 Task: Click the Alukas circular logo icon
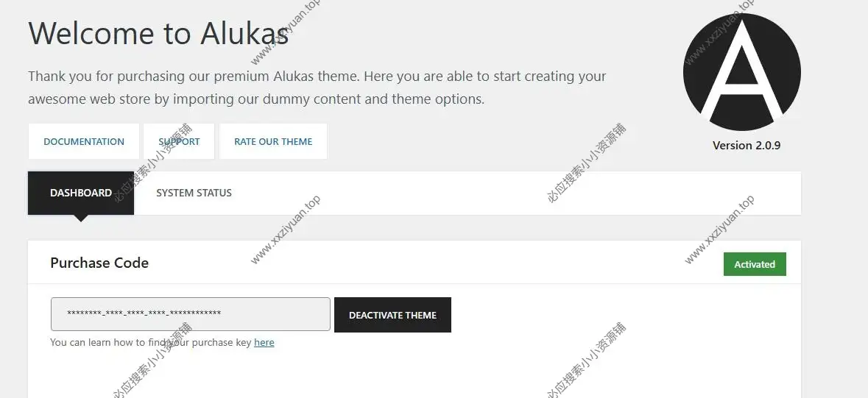click(741, 72)
